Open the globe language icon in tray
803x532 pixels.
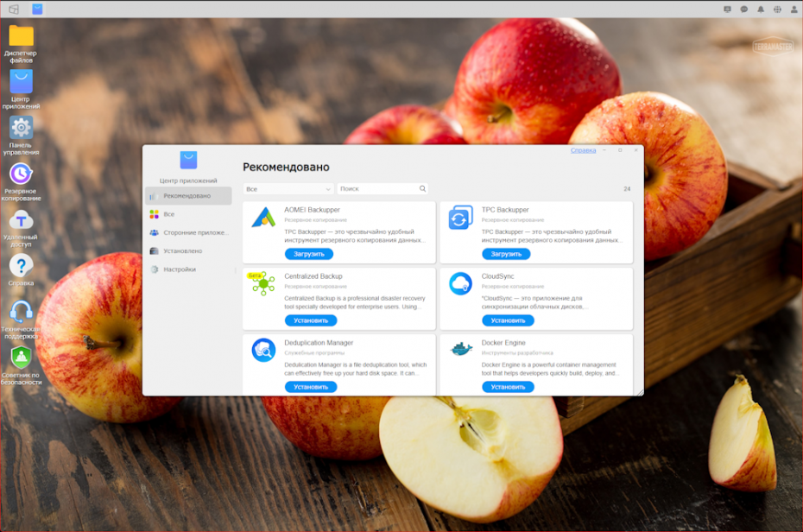coord(777,9)
